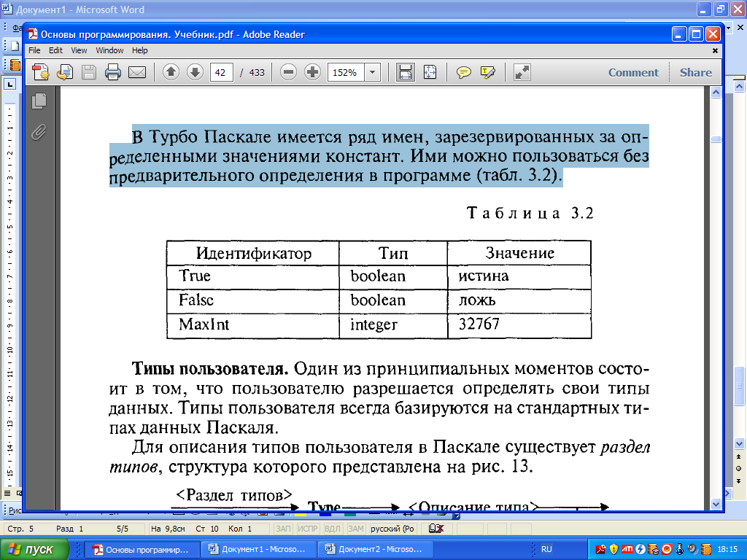Add a sticky note comment
The height and width of the screenshot is (560, 747).
point(463,72)
